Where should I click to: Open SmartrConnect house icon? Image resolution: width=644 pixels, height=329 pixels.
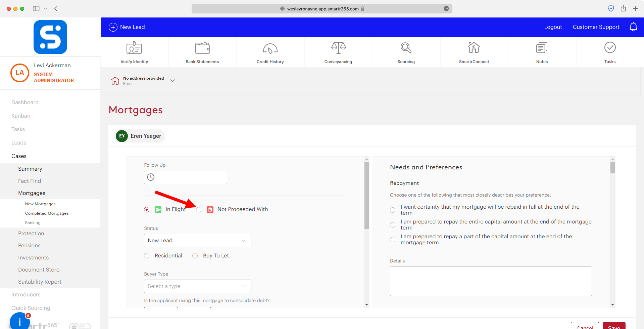[x=474, y=47]
